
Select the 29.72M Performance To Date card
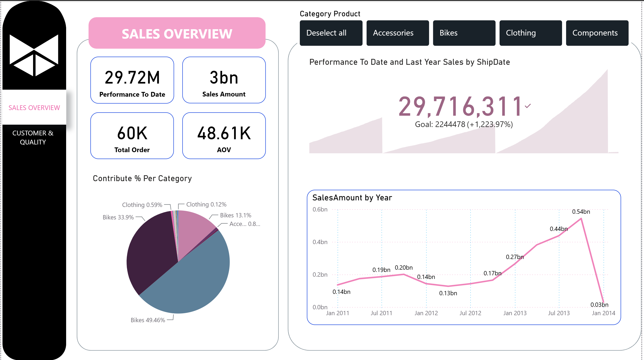click(132, 80)
